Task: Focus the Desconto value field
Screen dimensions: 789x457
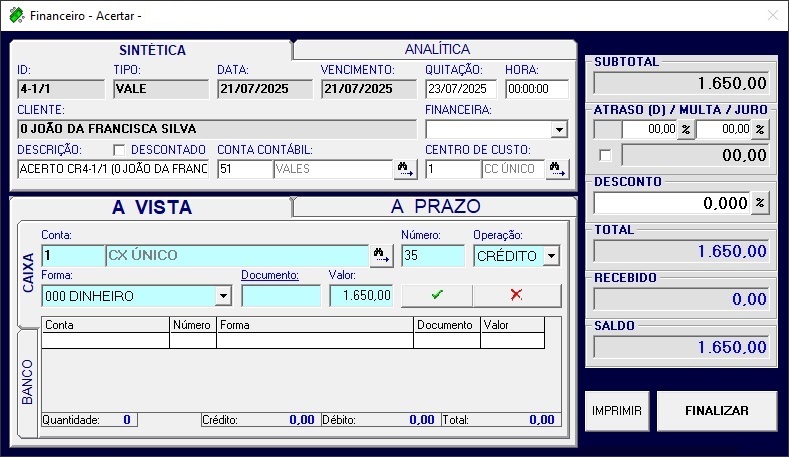Action: (672, 203)
